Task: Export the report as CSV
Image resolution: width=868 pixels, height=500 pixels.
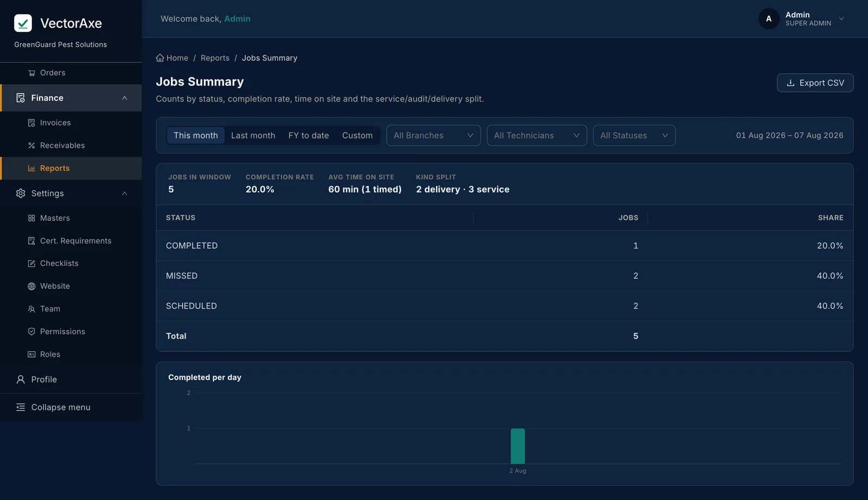Action: point(815,83)
